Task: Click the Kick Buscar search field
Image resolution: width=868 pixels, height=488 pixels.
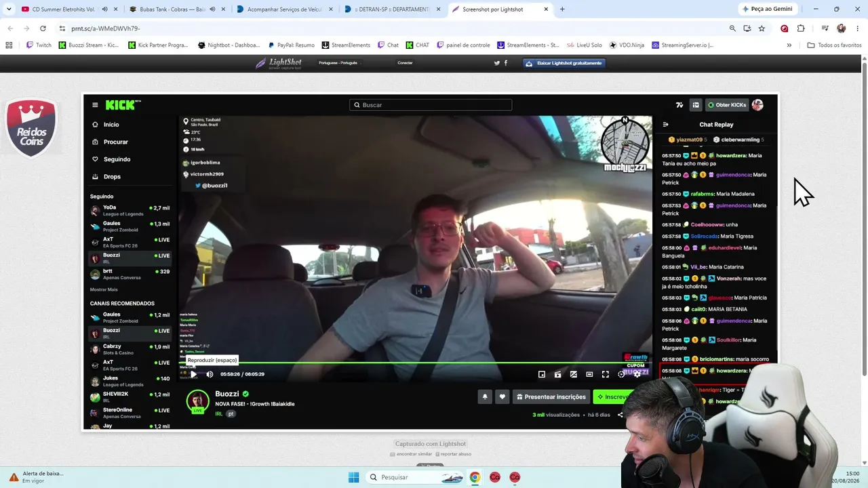Action: pyautogui.click(x=431, y=105)
